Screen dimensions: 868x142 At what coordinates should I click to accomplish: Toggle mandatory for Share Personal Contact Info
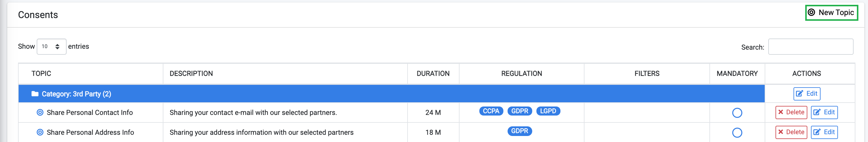point(737,113)
